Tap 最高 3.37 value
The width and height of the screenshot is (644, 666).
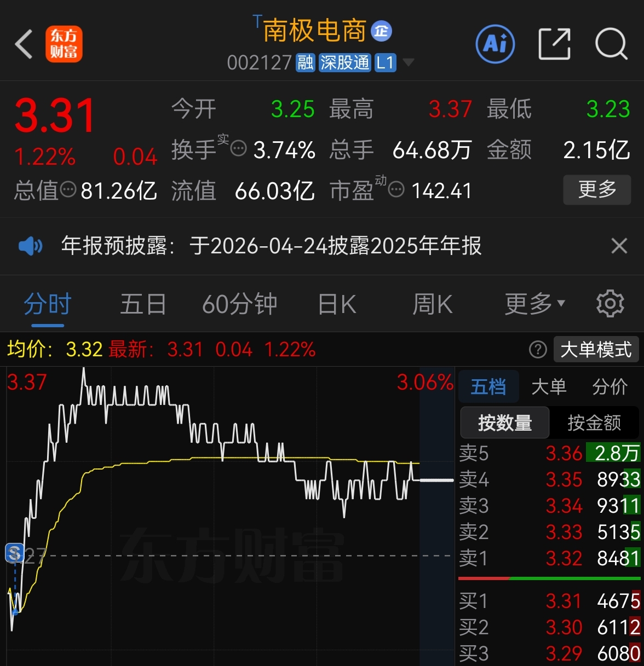pyautogui.click(x=450, y=109)
